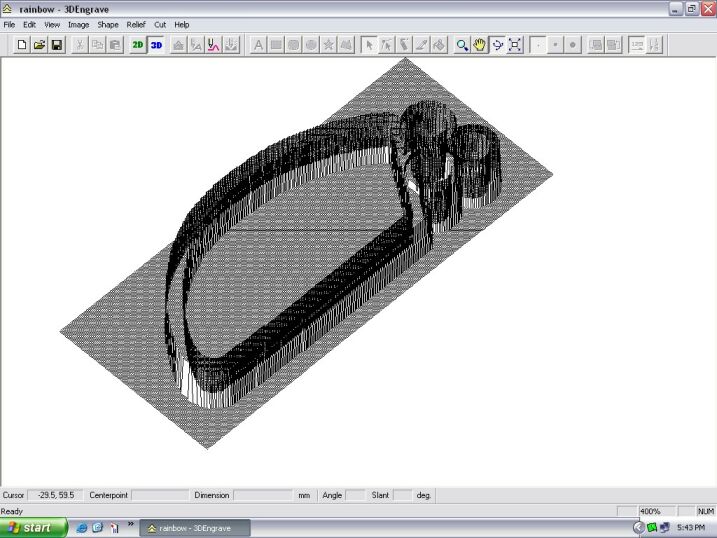The height and width of the screenshot is (538, 717).
Task: Open the Cut menu
Action: point(160,24)
